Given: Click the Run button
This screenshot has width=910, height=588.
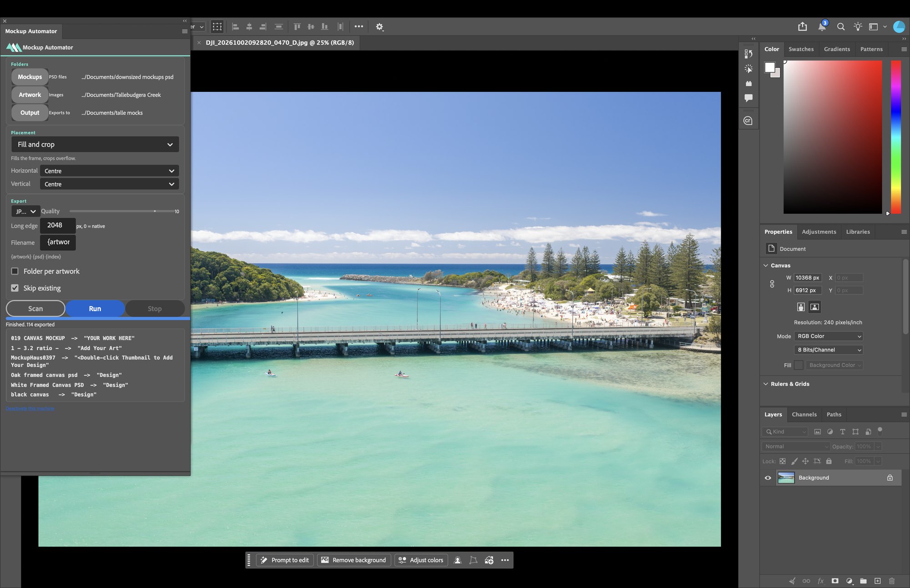Looking at the screenshot, I should pyautogui.click(x=95, y=308).
